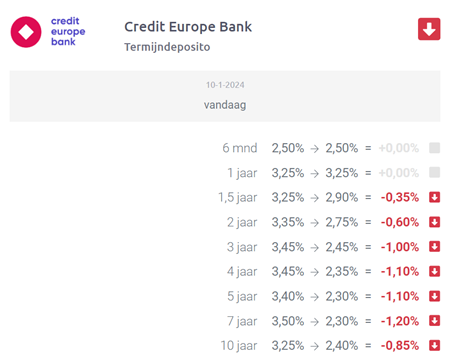Click the Credit Europe Bank logo
This screenshot has width=450, height=364.
tap(48, 32)
